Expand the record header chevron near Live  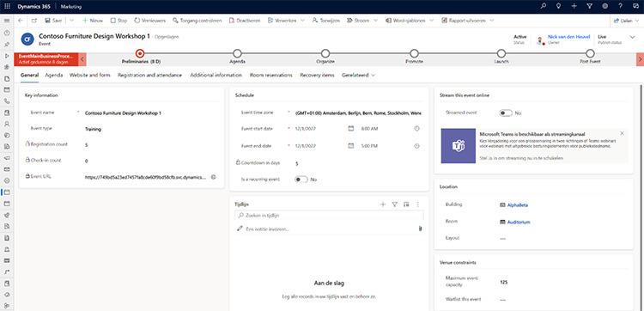[x=632, y=37]
